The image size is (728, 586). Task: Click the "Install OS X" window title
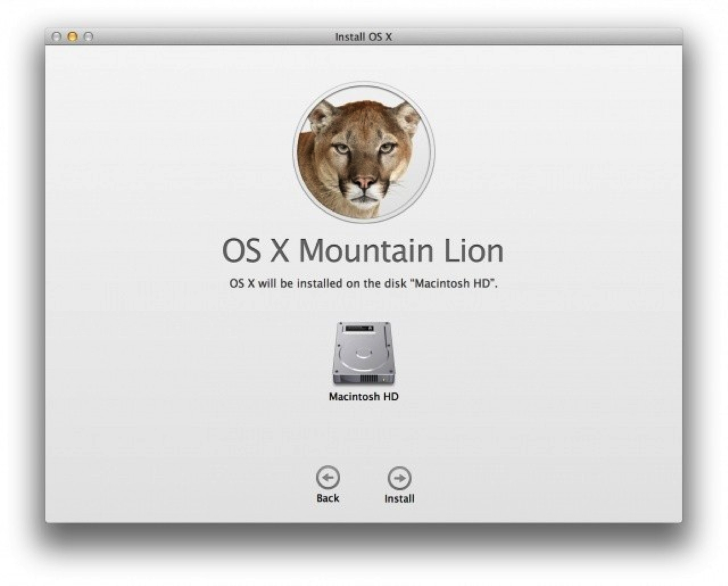[x=363, y=37]
